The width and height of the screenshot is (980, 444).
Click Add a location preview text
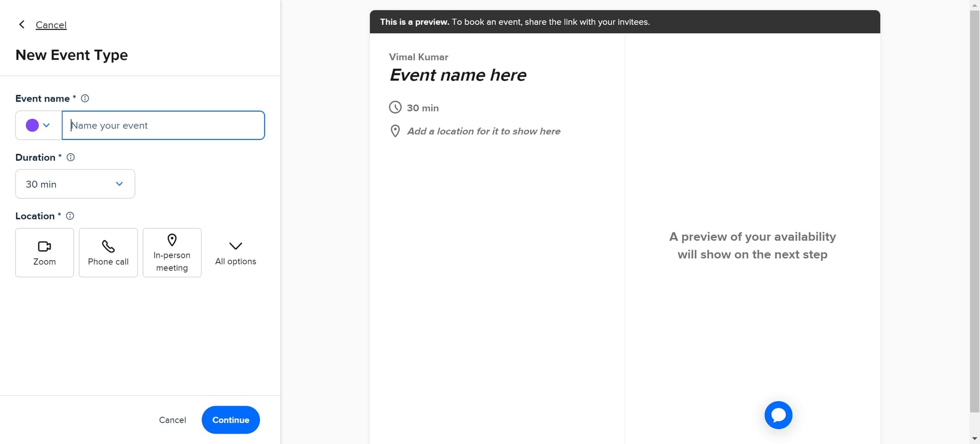pos(483,131)
